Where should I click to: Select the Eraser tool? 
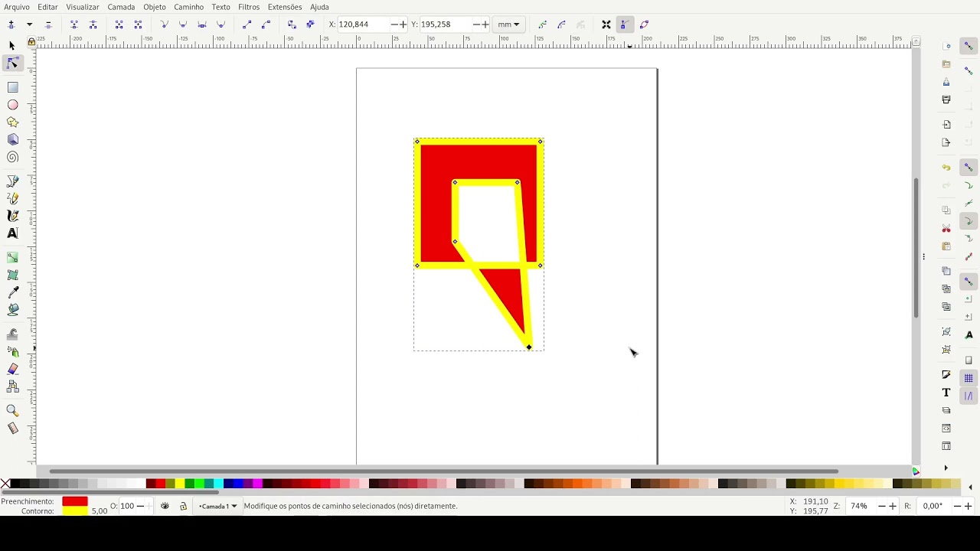coord(12,369)
